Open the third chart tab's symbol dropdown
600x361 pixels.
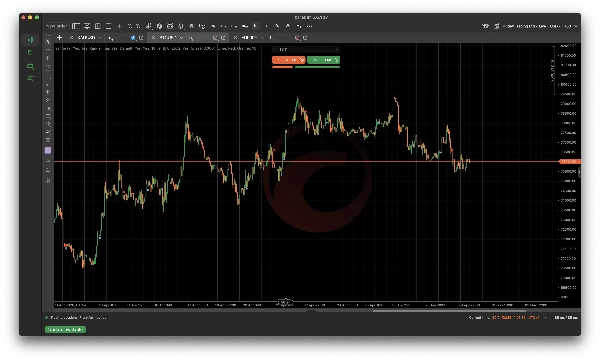[x=253, y=38]
